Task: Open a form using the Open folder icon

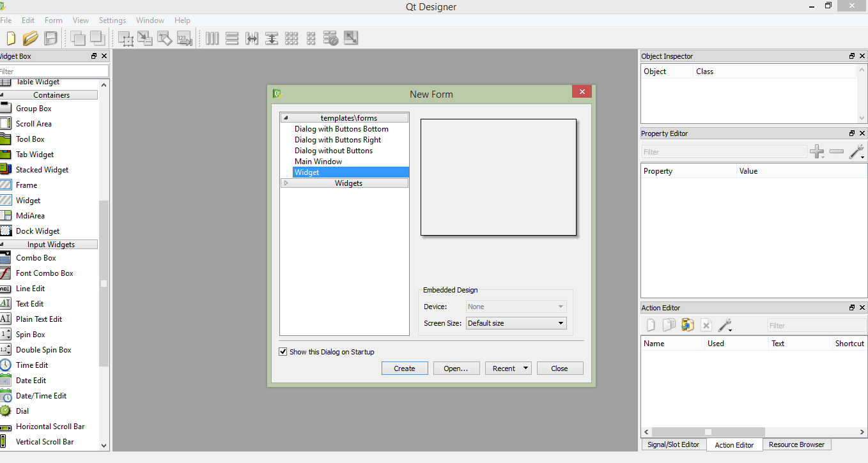Action: (x=30, y=38)
